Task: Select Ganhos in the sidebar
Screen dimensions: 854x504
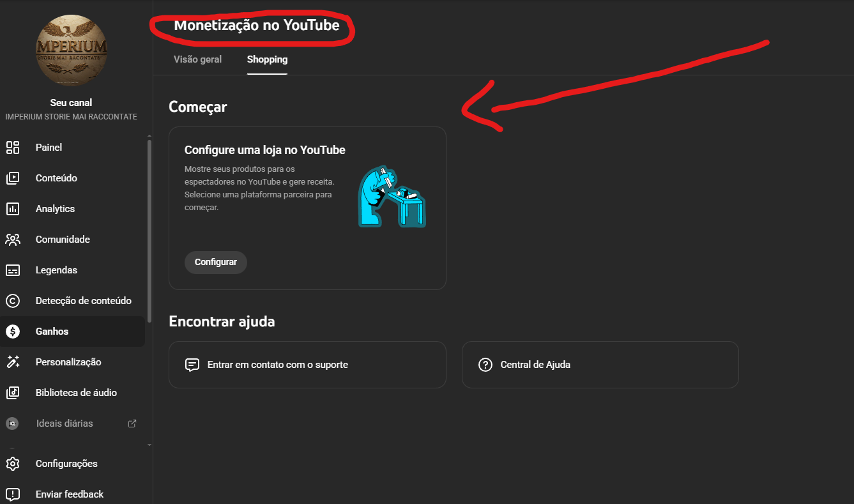Action: click(x=73, y=332)
